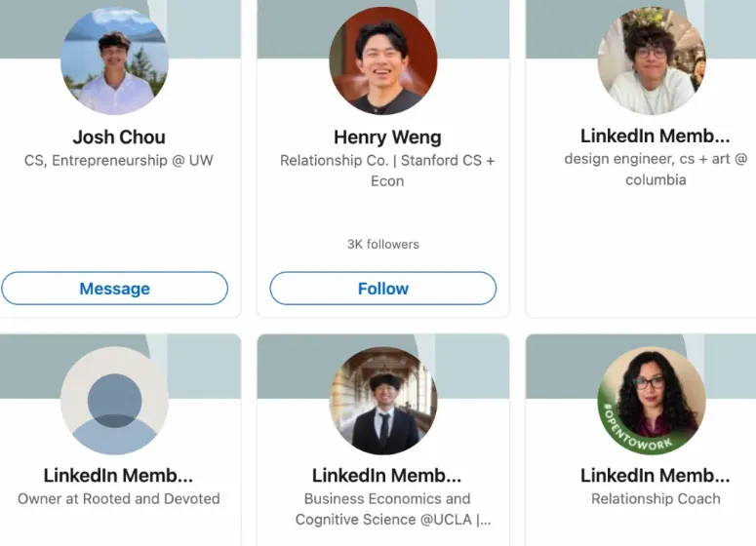
Task: Open the 'Relationship Coach' headline link
Action: pyautogui.click(x=656, y=499)
